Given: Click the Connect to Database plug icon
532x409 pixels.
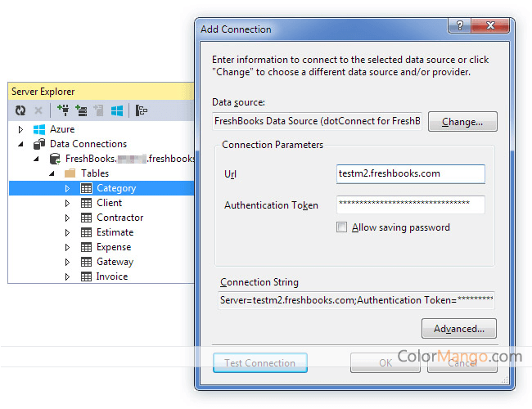Looking at the screenshot, I should pyautogui.click(x=63, y=110).
